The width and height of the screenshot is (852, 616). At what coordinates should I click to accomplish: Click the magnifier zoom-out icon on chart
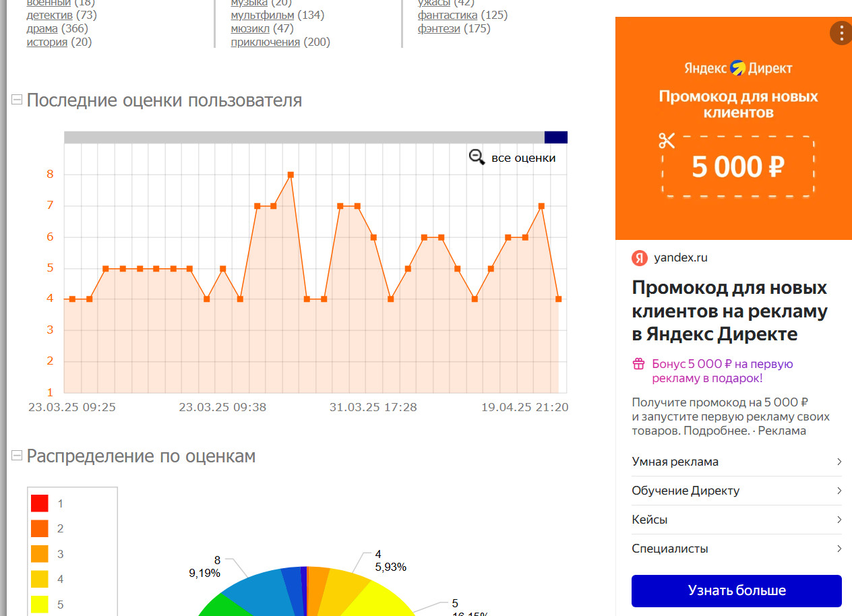pyautogui.click(x=477, y=158)
